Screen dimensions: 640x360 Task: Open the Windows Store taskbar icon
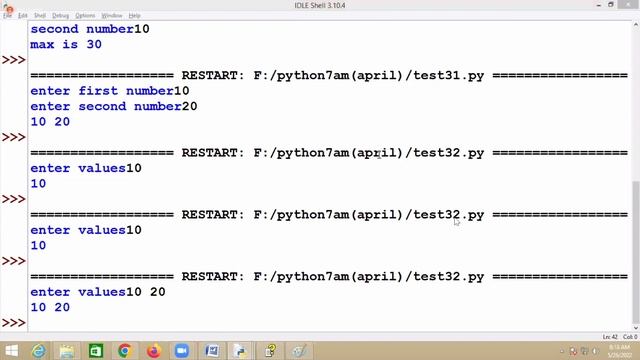point(96,351)
